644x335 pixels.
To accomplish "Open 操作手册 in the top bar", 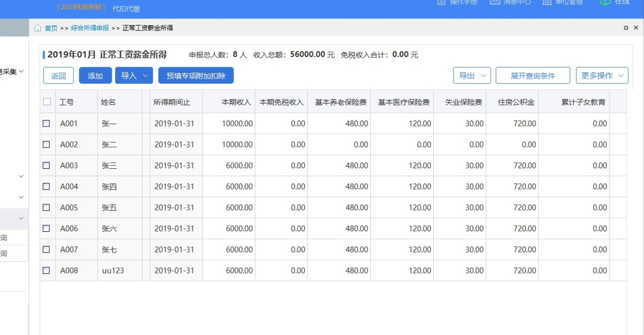I will click(x=457, y=3).
